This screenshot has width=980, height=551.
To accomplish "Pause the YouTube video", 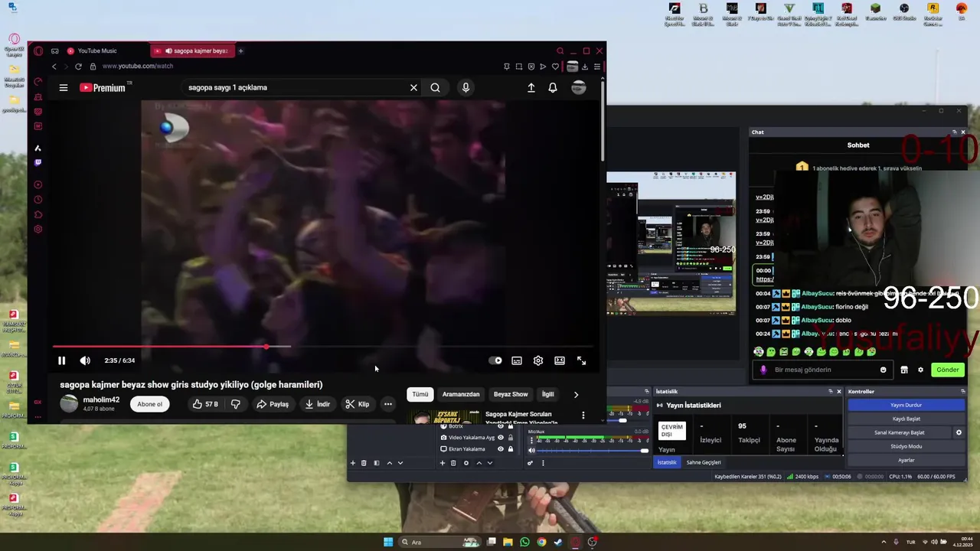I will 61,360.
